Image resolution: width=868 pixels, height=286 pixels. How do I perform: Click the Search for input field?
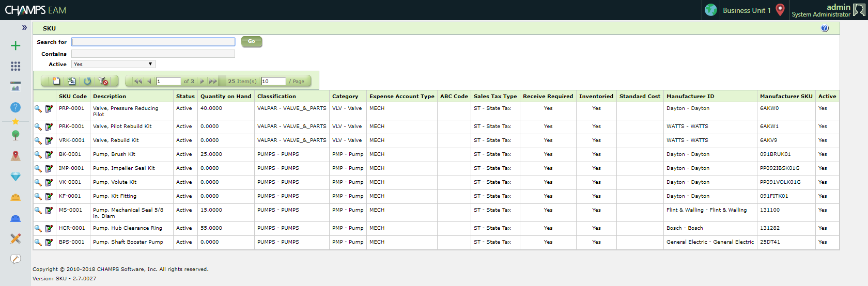coord(153,42)
